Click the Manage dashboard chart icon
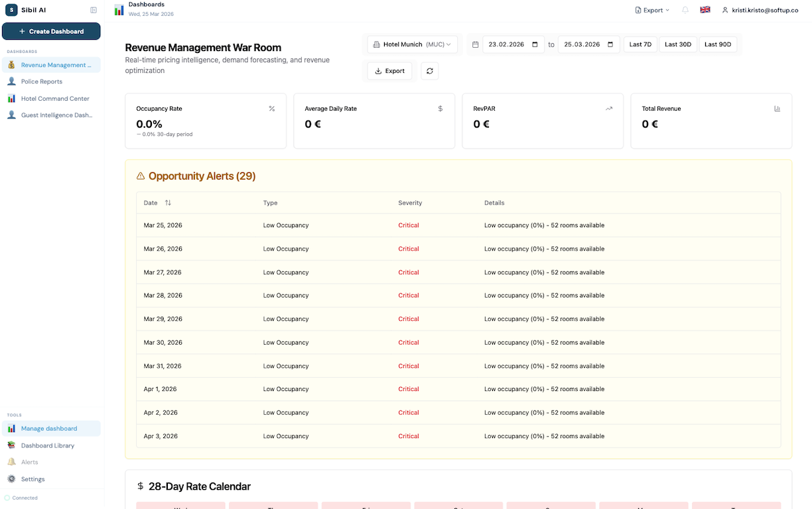This screenshot has width=812, height=509. (12, 428)
